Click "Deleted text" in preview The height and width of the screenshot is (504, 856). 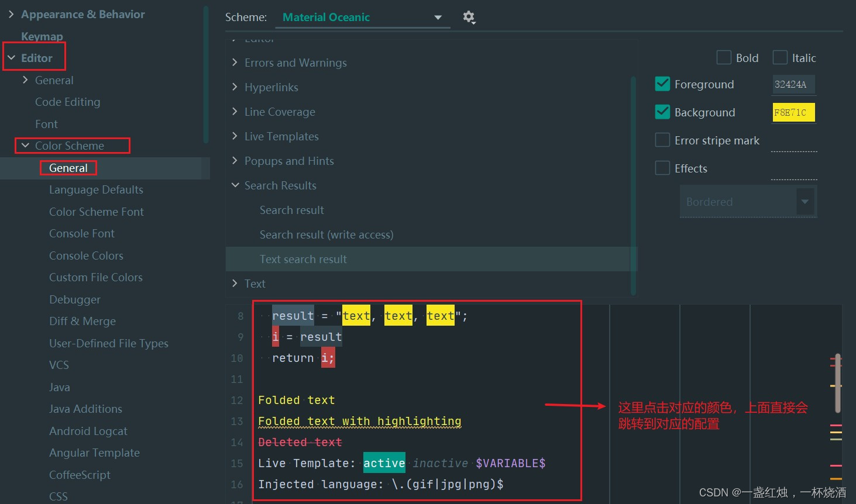click(300, 442)
